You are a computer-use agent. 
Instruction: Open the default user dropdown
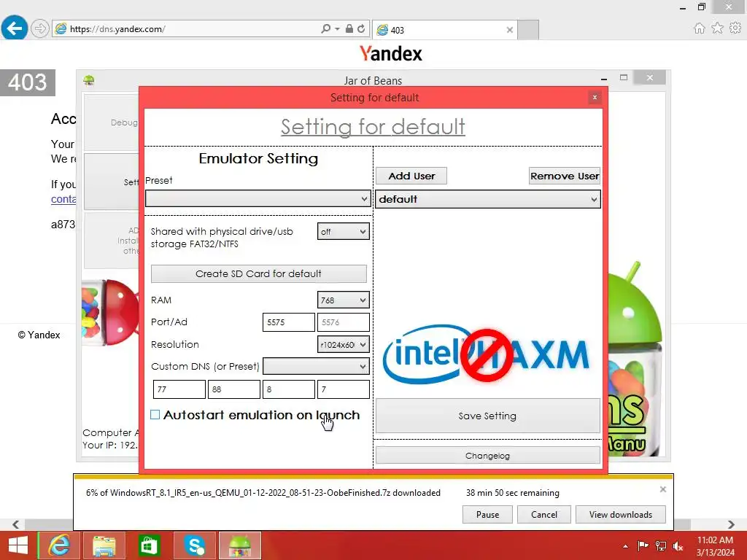point(488,199)
